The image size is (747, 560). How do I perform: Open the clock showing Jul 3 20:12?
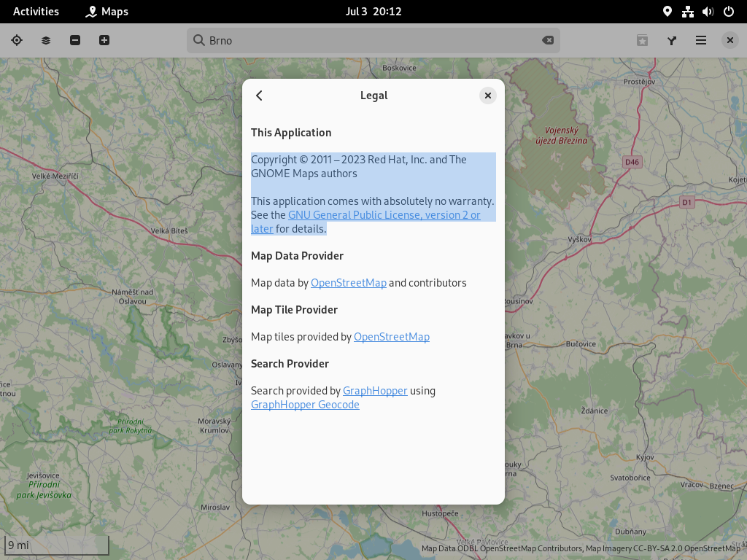(x=373, y=12)
